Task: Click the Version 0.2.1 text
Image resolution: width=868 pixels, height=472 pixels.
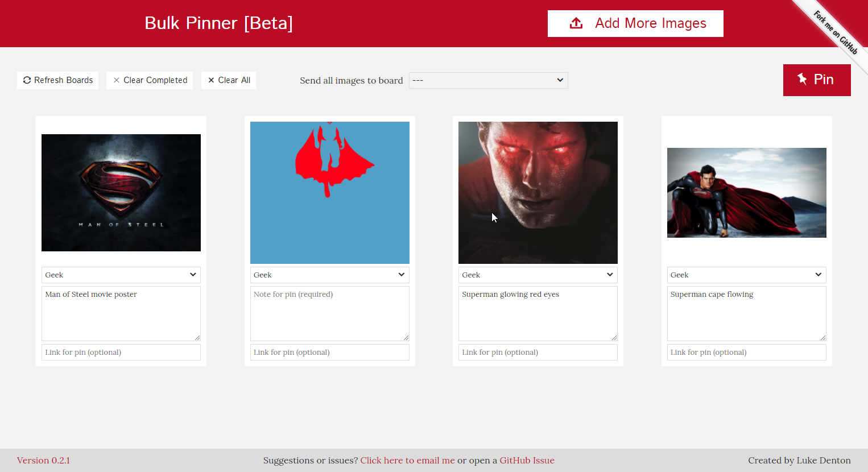Action: [x=43, y=460]
